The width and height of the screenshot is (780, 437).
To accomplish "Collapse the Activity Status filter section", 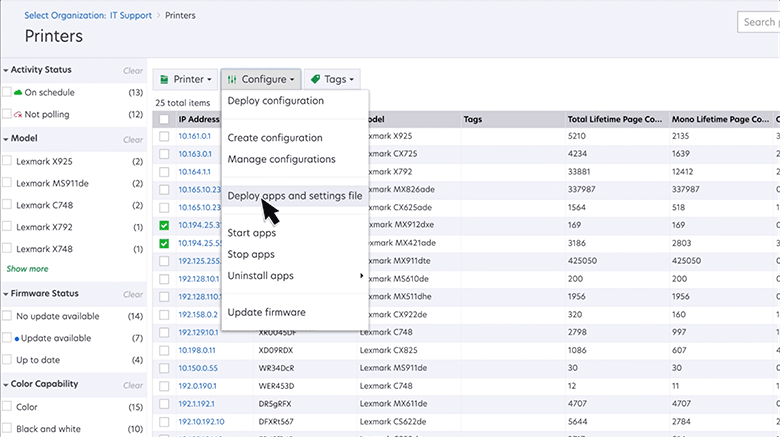I will pyautogui.click(x=5, y=70).
